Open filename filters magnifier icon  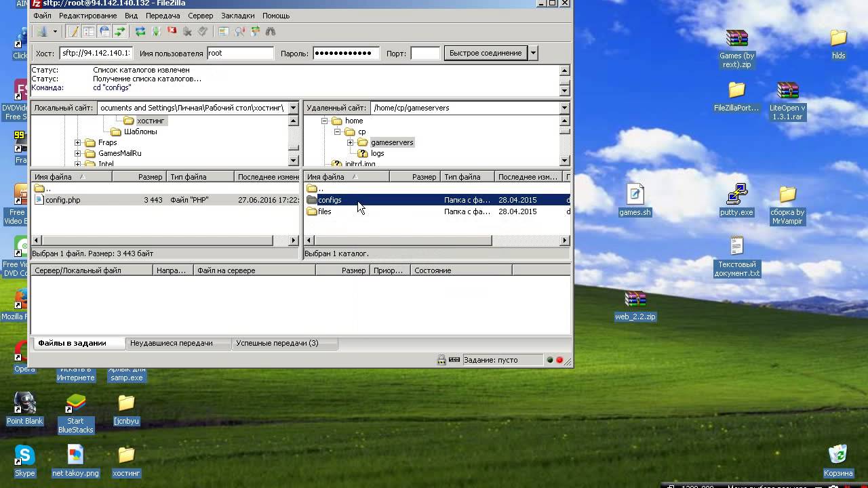[x=239, y=31]
